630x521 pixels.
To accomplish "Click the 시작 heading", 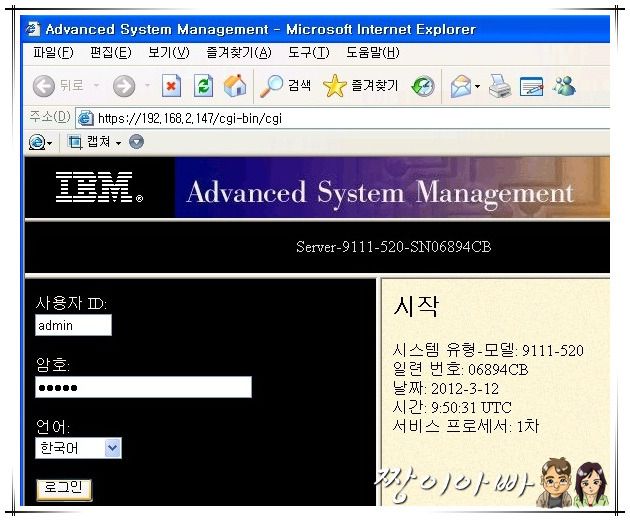I will pos(415,306).
